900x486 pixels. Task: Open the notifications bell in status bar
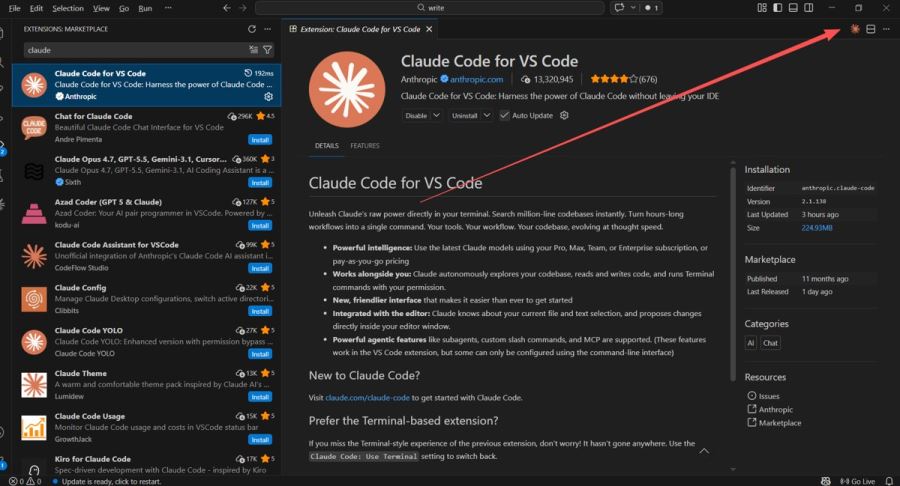coord(889,481)
